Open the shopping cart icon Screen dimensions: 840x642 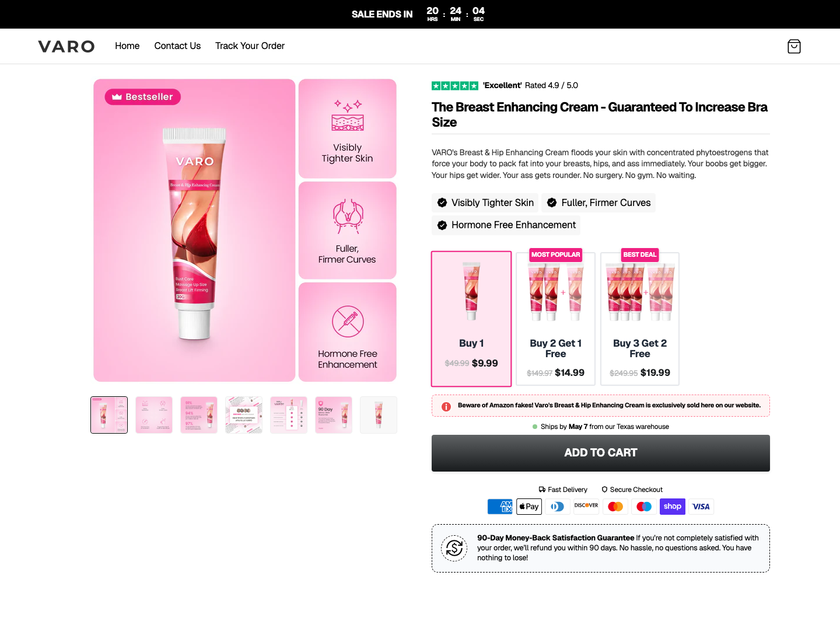794,46
